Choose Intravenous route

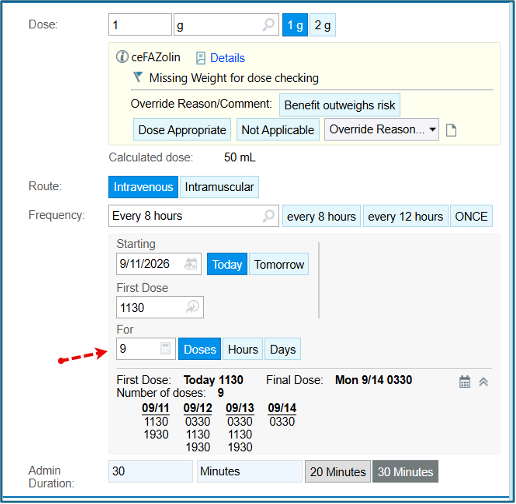[x=143, y=187]
